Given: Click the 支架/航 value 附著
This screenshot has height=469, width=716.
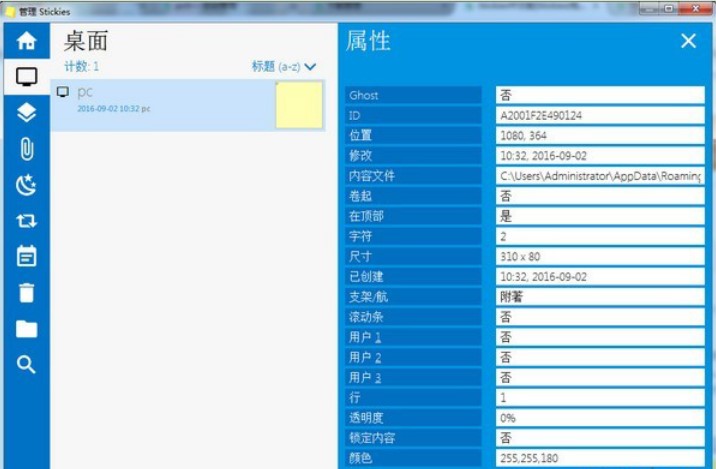Looking at the screenshot, I should point(600,297).
